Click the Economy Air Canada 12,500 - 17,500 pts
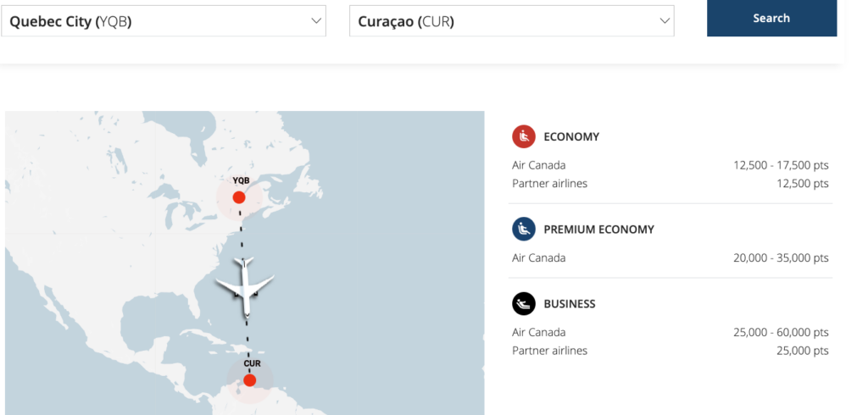The width and height of the screenshot is (868, 415). coord(780,165)
